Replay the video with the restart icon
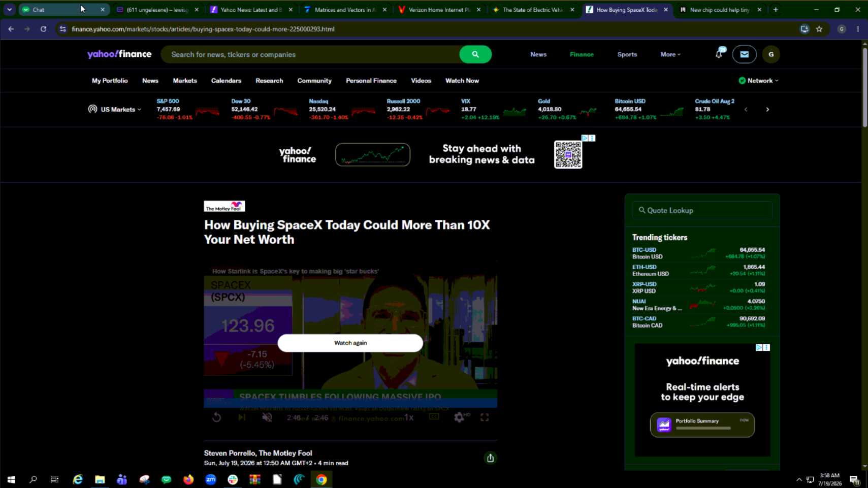Viewport: 868px width, 488px height. (x=217, y=417)
